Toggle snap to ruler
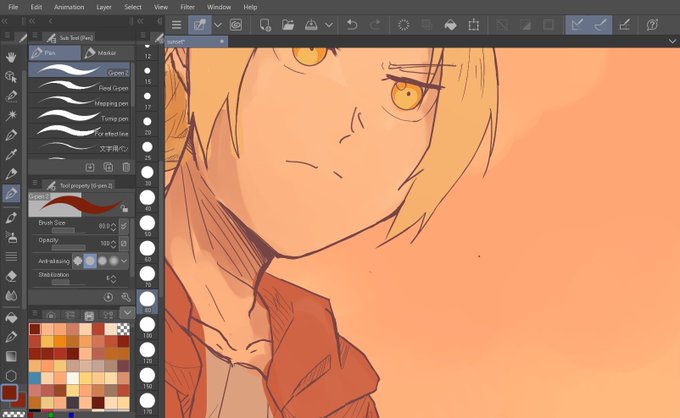 [x=577, y=25]
